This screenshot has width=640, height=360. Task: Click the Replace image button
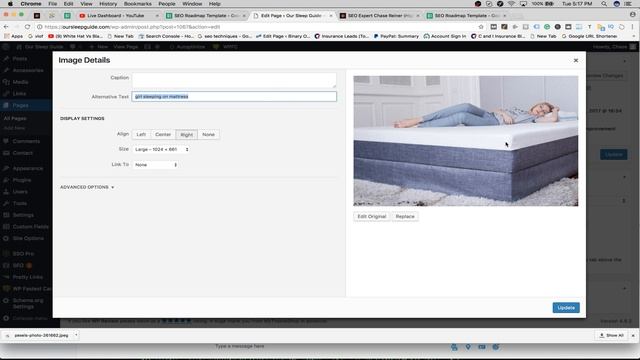click(x=405, y=216)
